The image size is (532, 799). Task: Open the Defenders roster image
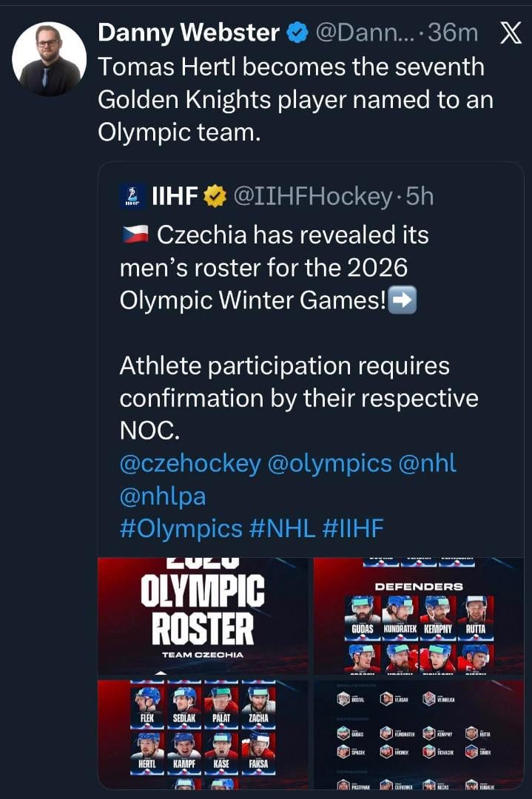coord(418,616)
